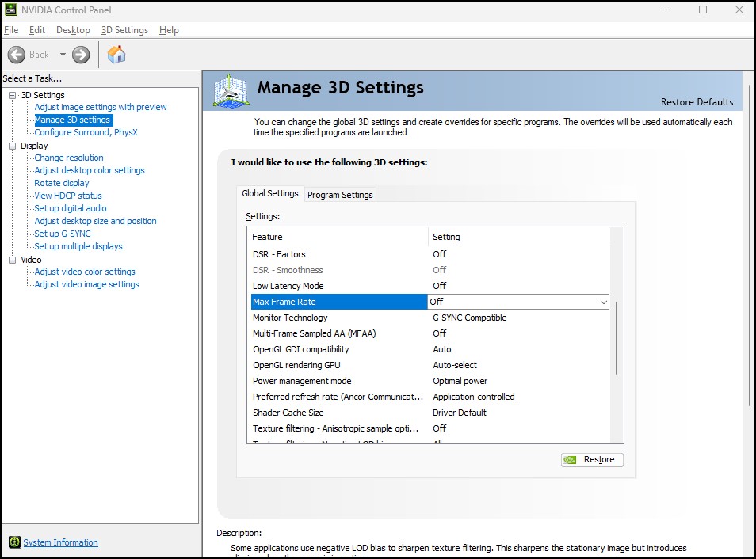Select the Monitor Technology row

click(x=430, y=318)
